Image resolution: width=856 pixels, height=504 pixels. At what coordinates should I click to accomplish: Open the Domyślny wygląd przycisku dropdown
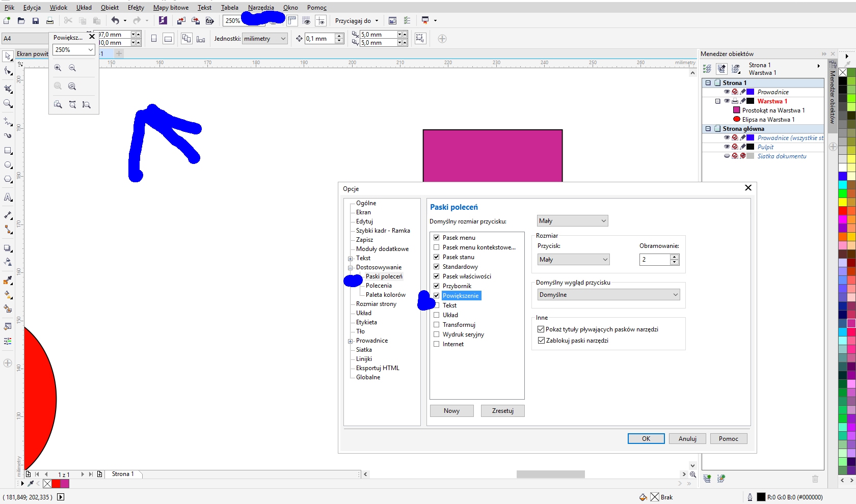point(609,295)
